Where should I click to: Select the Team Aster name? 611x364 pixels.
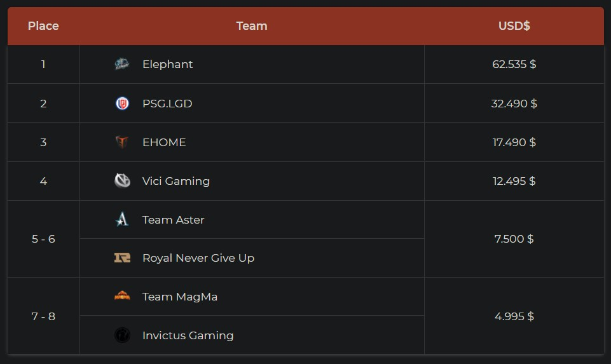click(x=174, y=220)
